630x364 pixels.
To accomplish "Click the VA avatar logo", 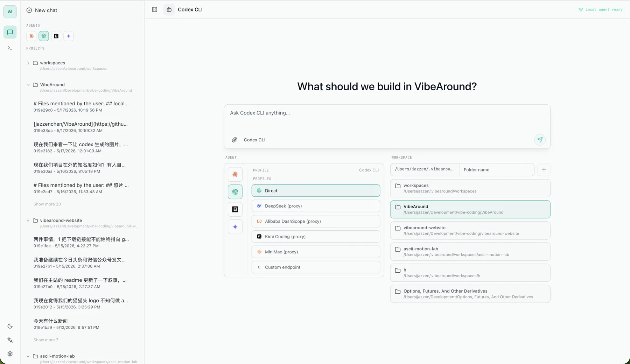I will pyautogui.click(x=10, y=12).
